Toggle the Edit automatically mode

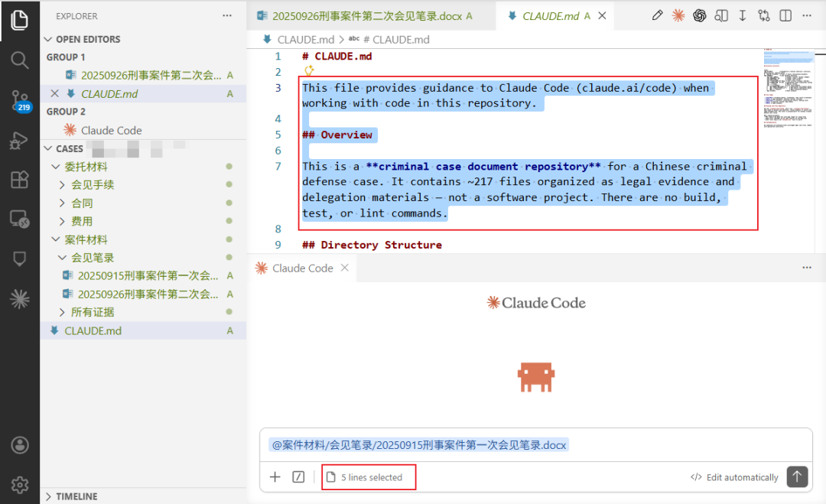tap(733, 477)
